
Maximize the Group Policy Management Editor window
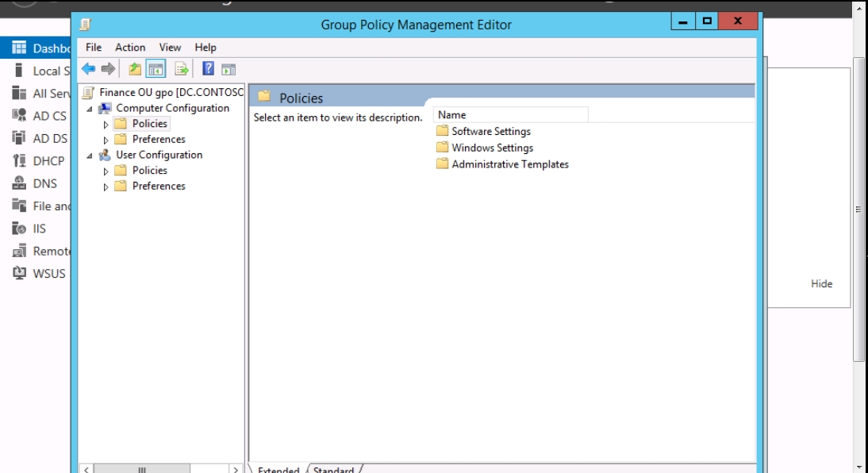(x=707, y=21)
